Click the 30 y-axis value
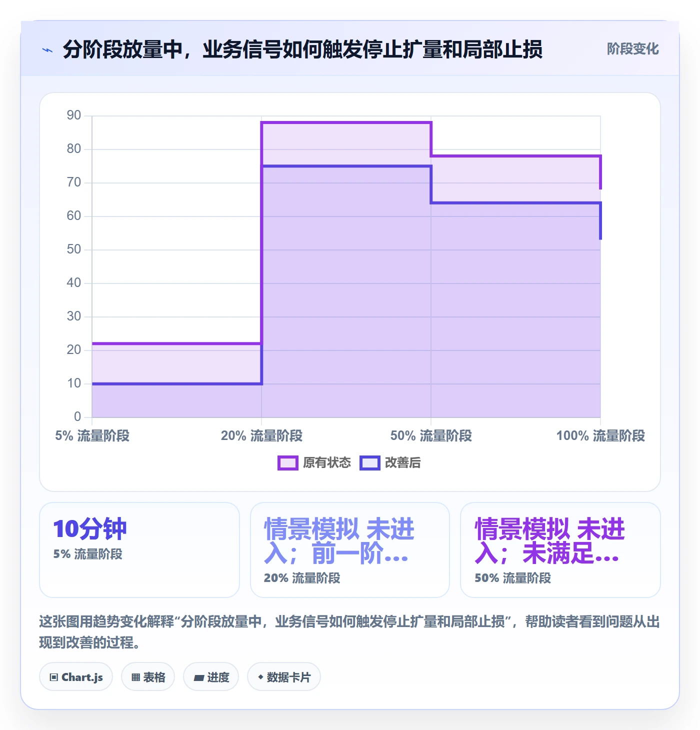 pos(74,316)
